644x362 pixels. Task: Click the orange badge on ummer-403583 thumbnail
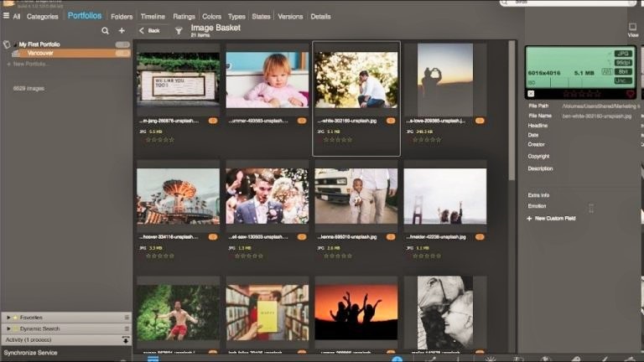[x=302, y=121]
